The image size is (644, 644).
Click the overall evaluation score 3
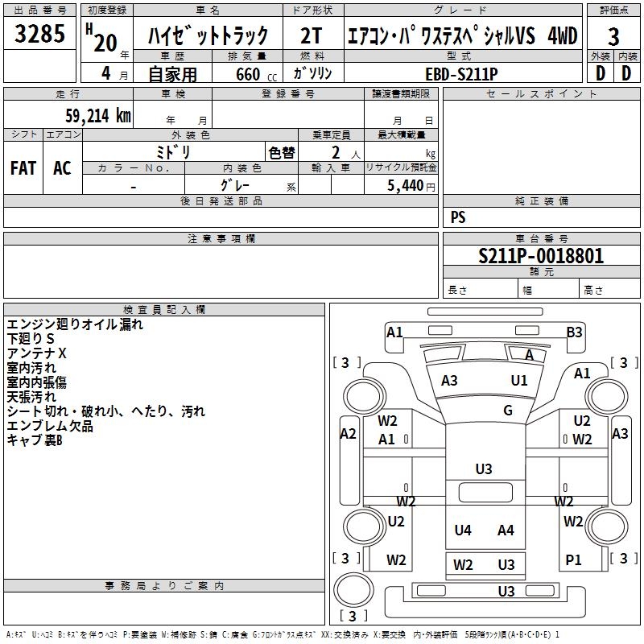[613, 37]
